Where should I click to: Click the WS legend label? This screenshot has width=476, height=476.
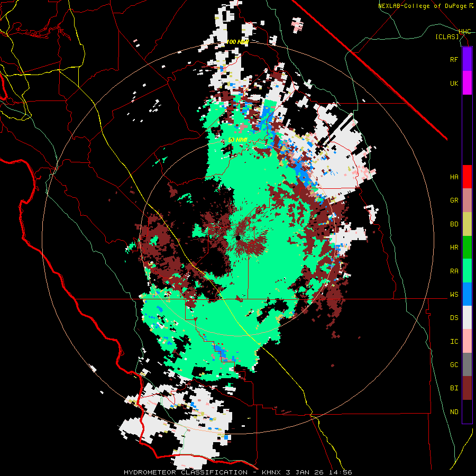pyautogui.click(x=454, y=295)
